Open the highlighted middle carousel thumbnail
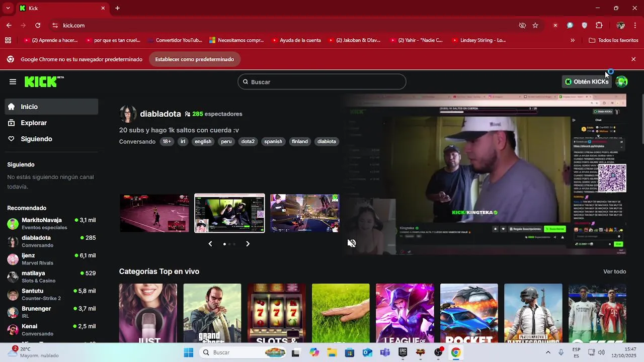The image size is (644, 362). click(x=229, y=213)
